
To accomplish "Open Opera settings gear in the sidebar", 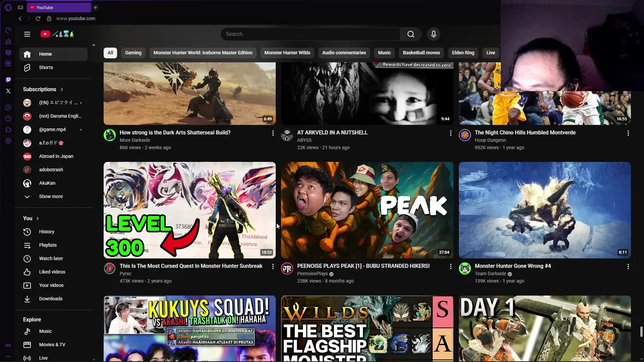I will pos(8,141).
